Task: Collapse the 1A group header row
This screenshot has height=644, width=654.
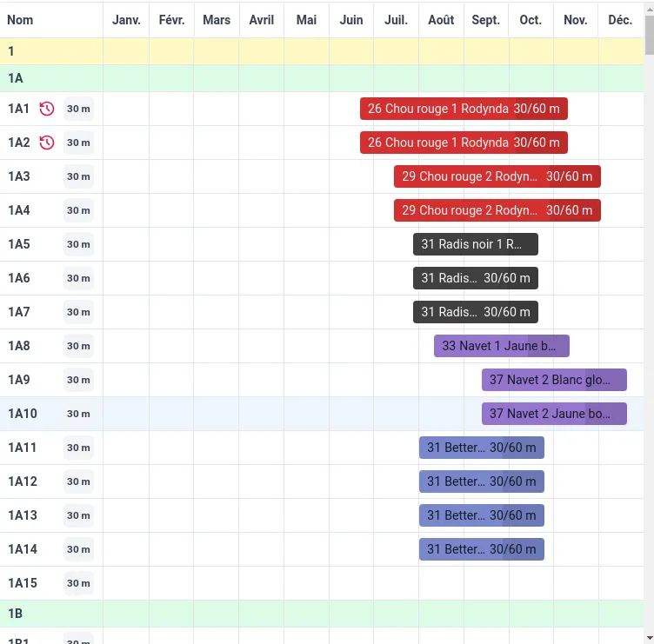Action: (x=16, y=78)
